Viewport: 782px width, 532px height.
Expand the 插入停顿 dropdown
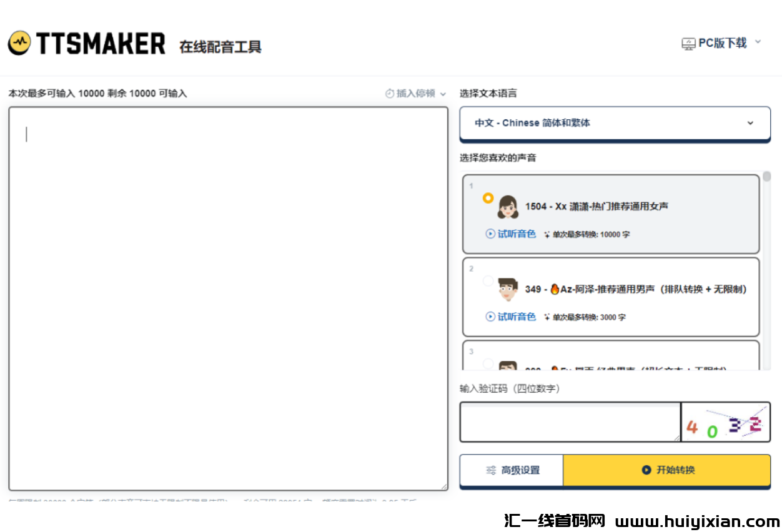tap(443, 93)
